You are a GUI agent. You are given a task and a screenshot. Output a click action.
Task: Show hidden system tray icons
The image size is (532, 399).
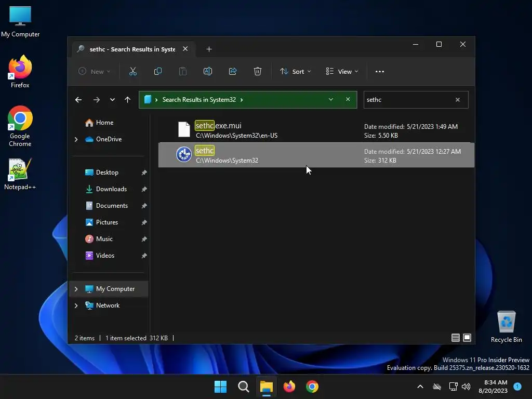coord(420,387)
